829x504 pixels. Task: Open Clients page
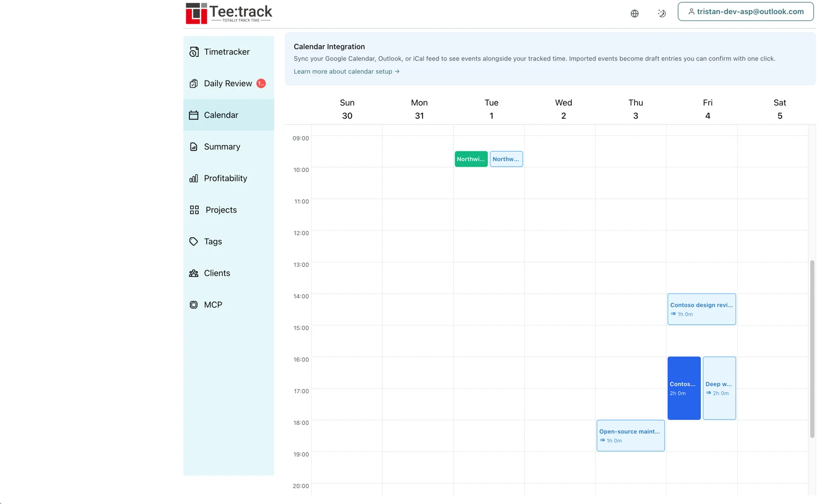coord(229,273)
